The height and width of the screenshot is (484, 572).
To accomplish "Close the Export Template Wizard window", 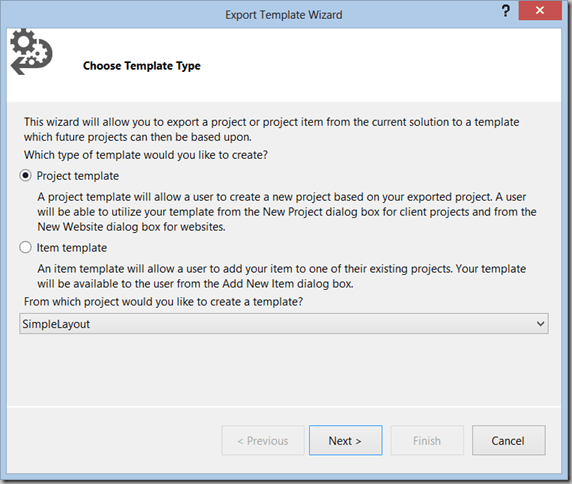I will pyautogui.click(x=540, y=11).
